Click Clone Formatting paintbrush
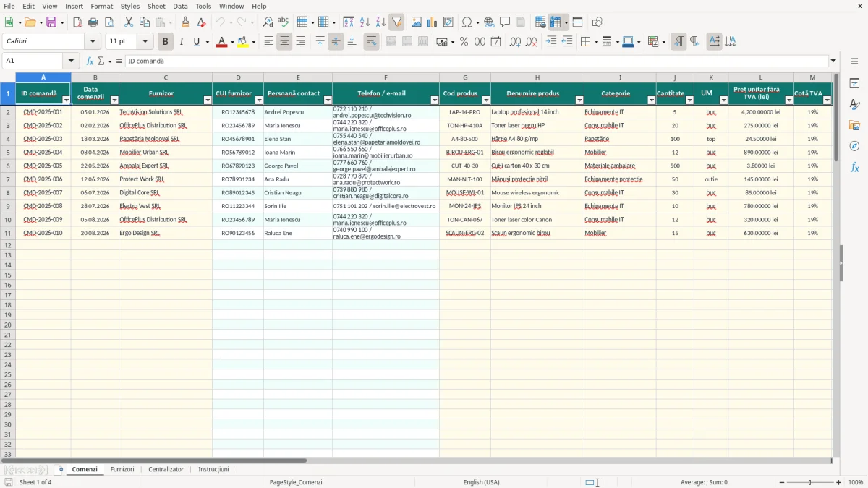 (185, 22)
